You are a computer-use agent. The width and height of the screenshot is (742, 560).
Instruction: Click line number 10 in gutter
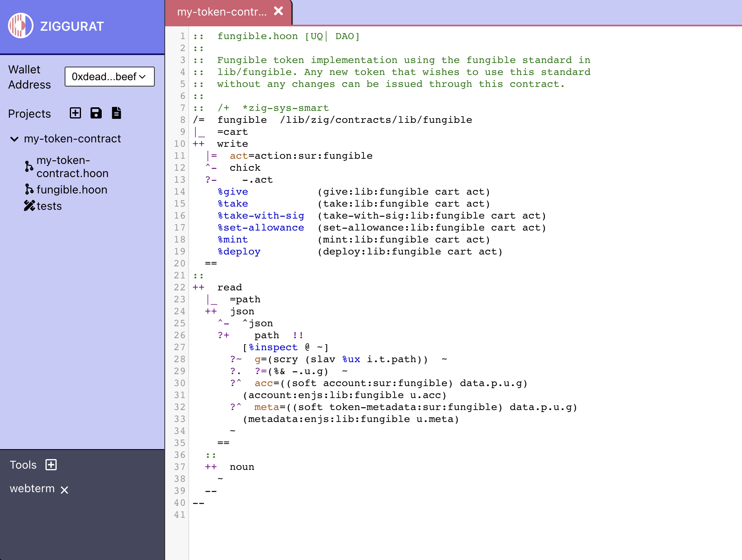(x=180, y=144)
